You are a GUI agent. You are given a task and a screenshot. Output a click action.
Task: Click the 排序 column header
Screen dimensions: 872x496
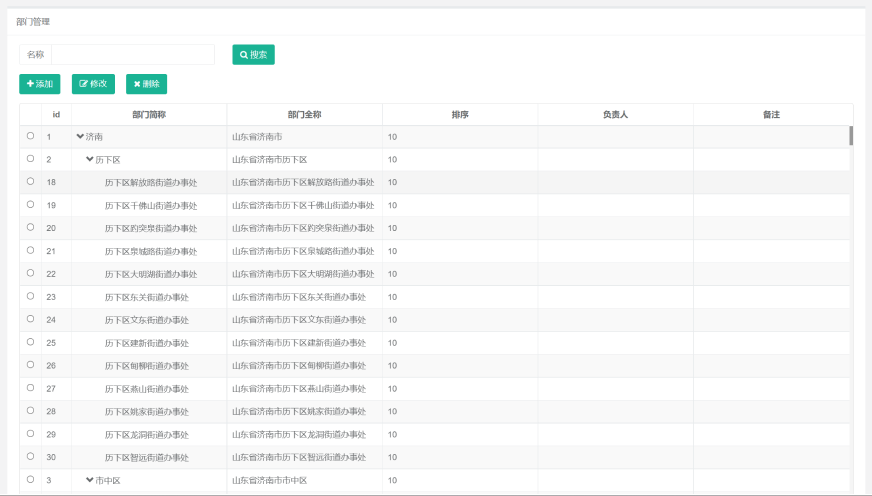pos(460,115)
